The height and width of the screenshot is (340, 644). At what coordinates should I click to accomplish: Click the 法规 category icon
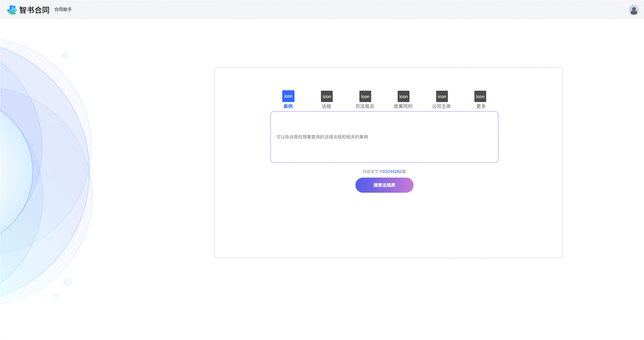click(x=327, y=96)
